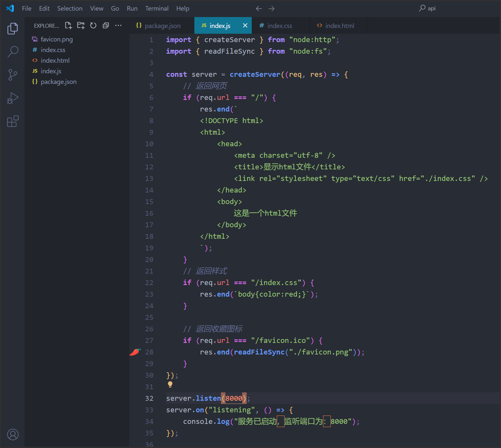Image resolution: width=501 pixels, height=448 pixels.
Task: Open the Selection menu
Action: click(x=70, y=8)
